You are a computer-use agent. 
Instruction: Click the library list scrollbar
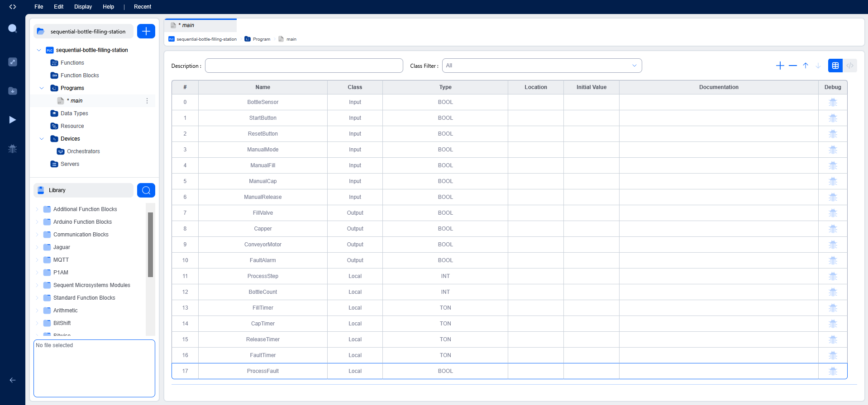pos(151,245)
